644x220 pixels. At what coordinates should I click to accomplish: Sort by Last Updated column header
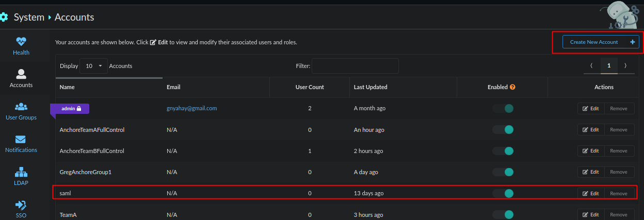(371, 87)
